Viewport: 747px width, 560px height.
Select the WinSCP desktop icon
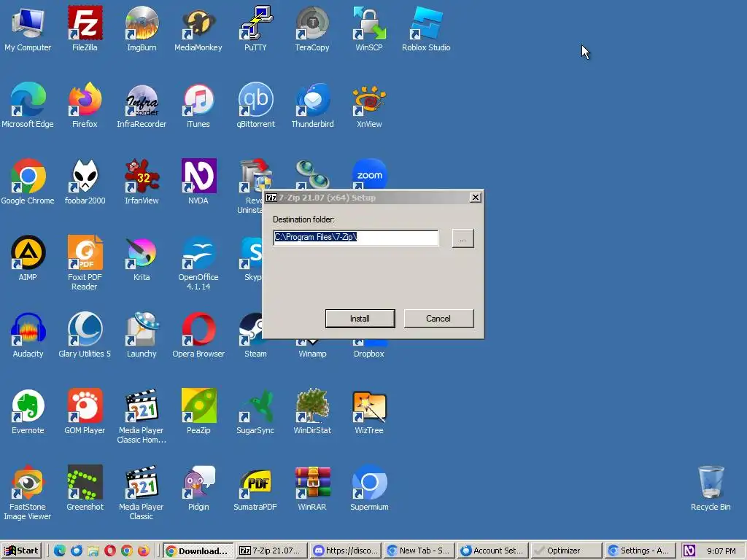click(368, 28)
